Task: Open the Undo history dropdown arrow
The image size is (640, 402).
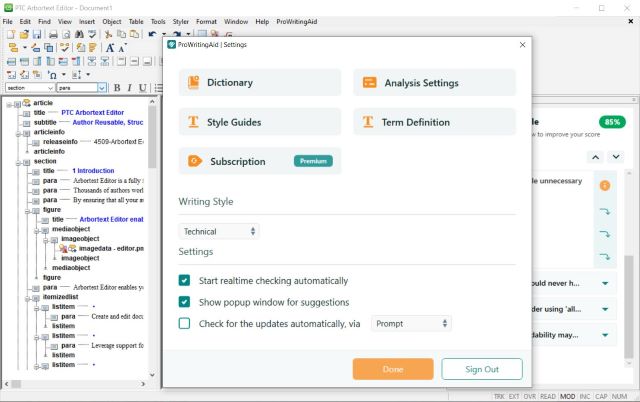Action: pos(164,35)
